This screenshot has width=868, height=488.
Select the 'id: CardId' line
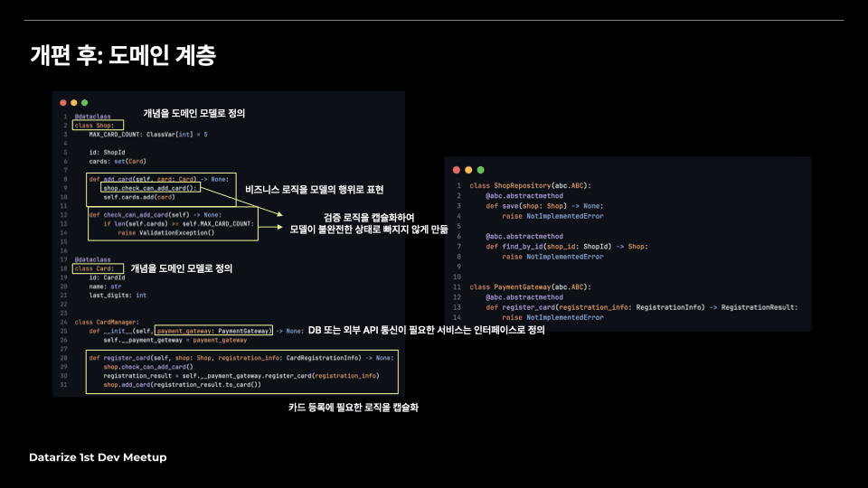pos(107,277)
